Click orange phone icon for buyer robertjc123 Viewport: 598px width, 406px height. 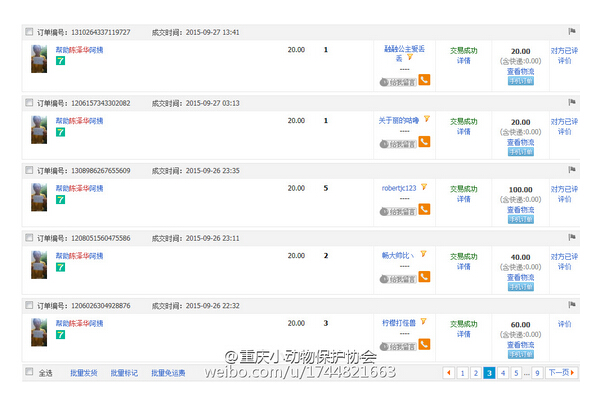point(424,209)
